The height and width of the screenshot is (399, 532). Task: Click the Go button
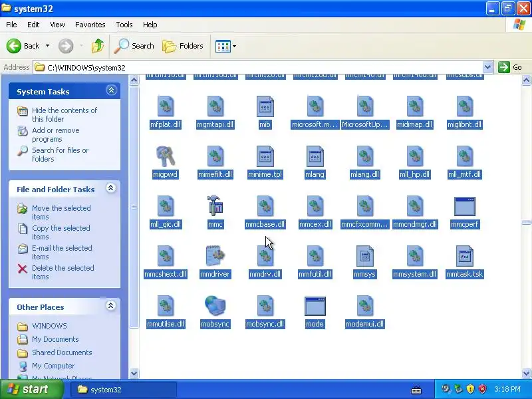tap(511, 67)
